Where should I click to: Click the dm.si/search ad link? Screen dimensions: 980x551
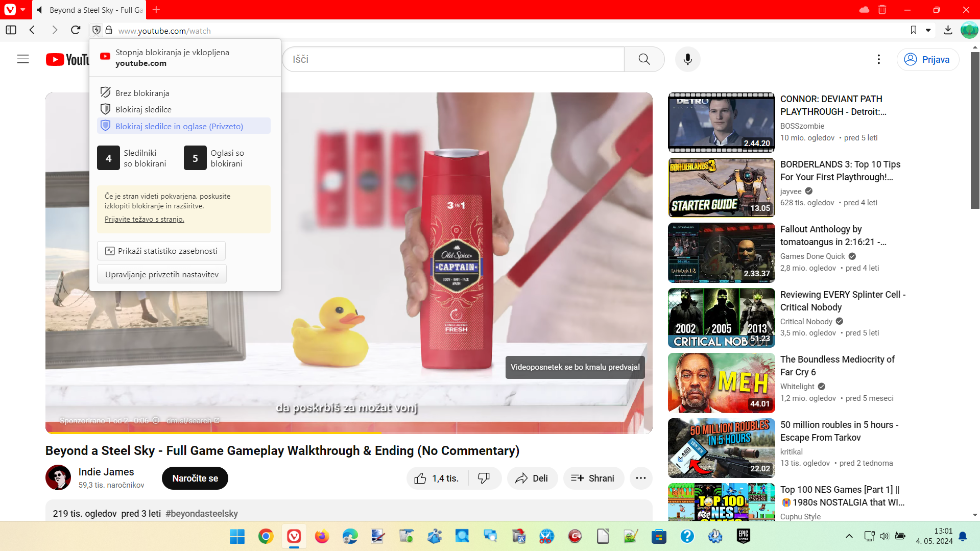coord(193,421)
